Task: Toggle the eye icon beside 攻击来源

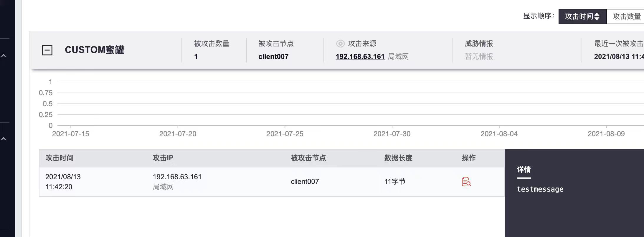Action: click(x=340, y=44)
